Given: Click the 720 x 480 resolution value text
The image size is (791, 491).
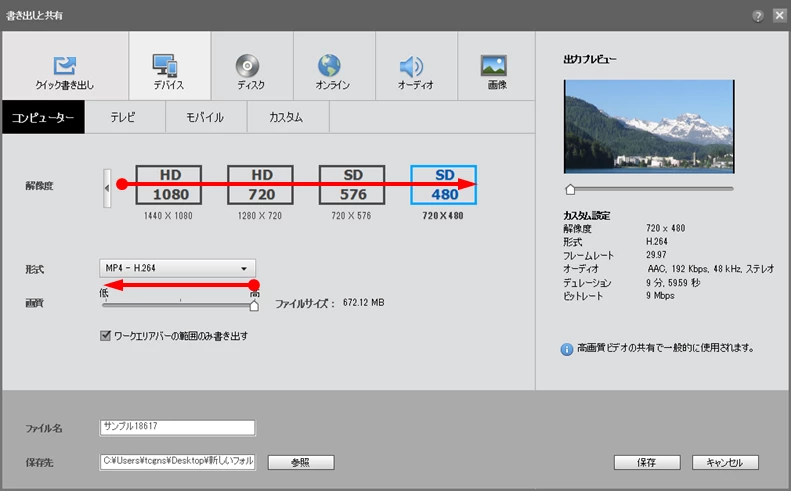Looking at the screenshot, I should [x=666, y=228].
